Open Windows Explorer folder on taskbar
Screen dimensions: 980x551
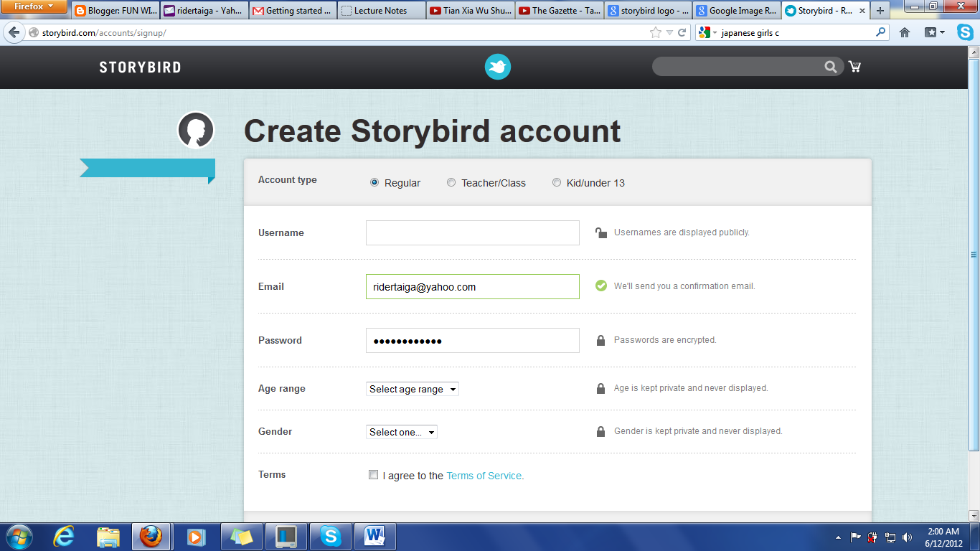click(108, 536)
